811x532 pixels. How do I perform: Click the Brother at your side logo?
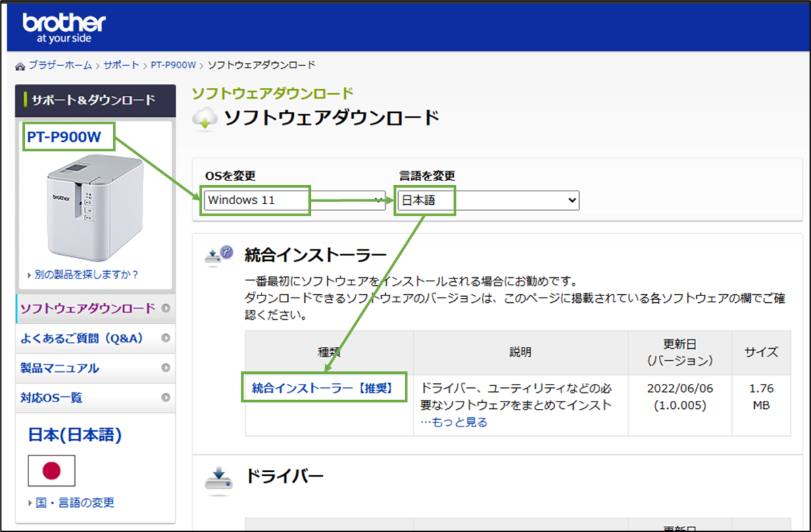(64, 28)
